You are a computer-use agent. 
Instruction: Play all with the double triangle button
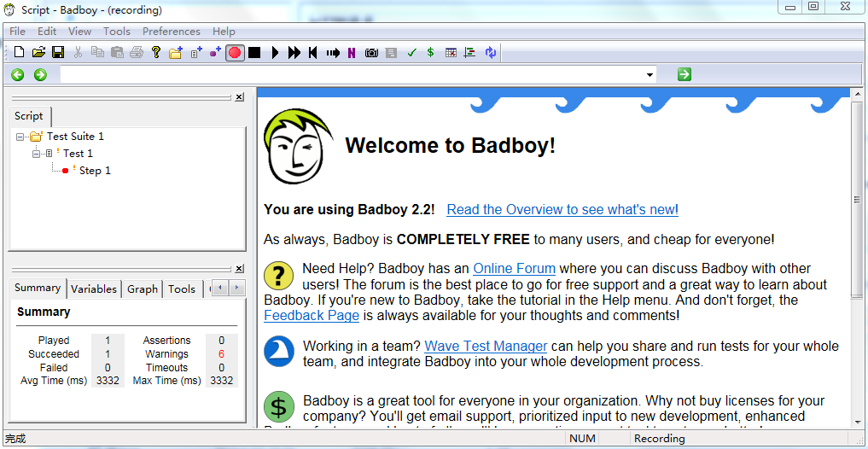coord(294,53)
